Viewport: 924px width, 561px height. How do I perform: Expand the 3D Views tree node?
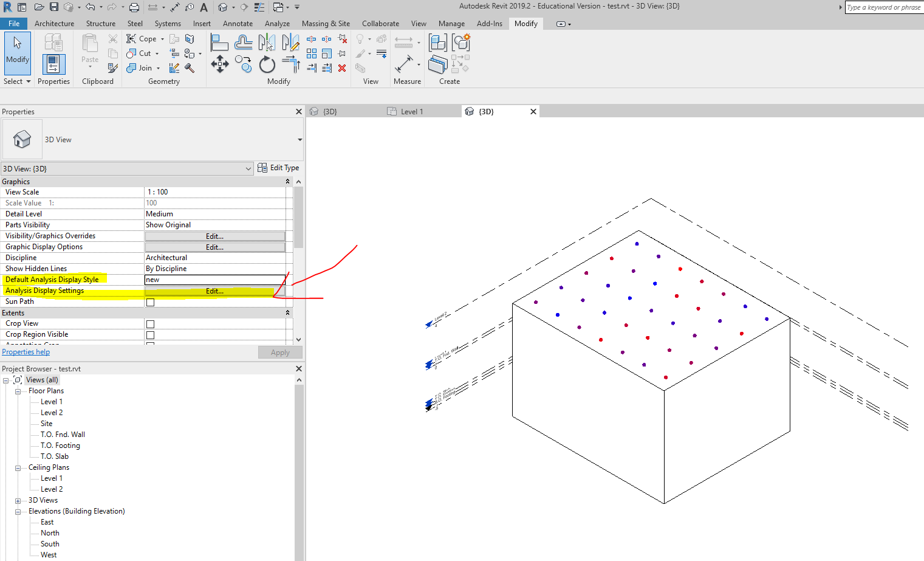coord(18,500)
